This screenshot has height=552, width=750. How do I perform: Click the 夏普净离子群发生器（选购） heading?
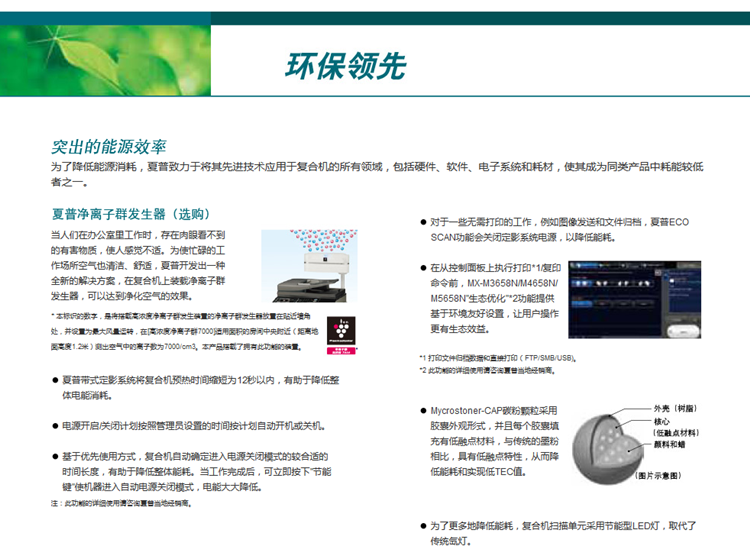coord(130,214)
